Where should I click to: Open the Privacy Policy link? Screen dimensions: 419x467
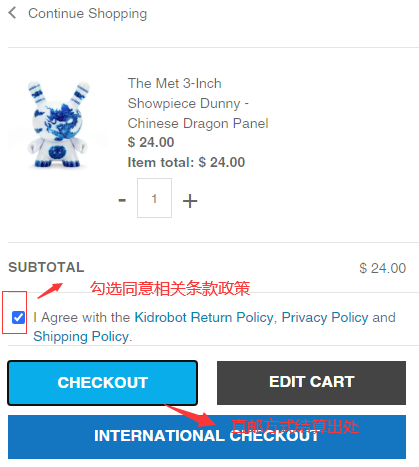(x=325, y=317)
